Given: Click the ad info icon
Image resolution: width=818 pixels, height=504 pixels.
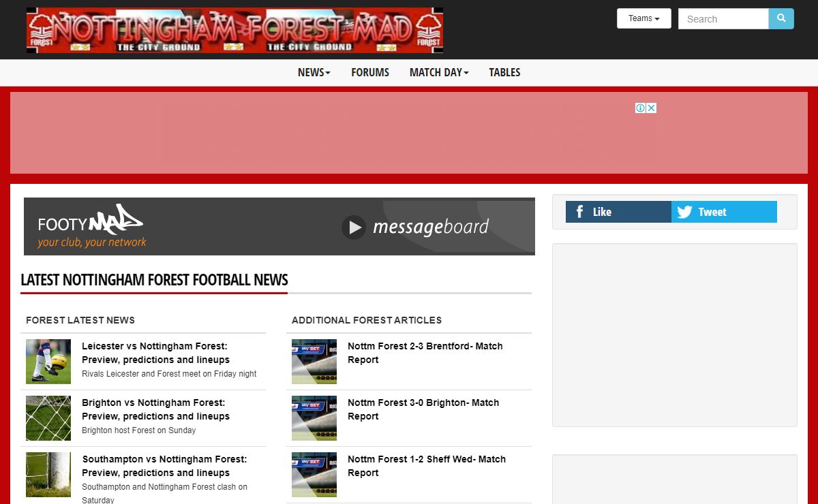Looking at the screenshot, I should (x=641, y=108).
